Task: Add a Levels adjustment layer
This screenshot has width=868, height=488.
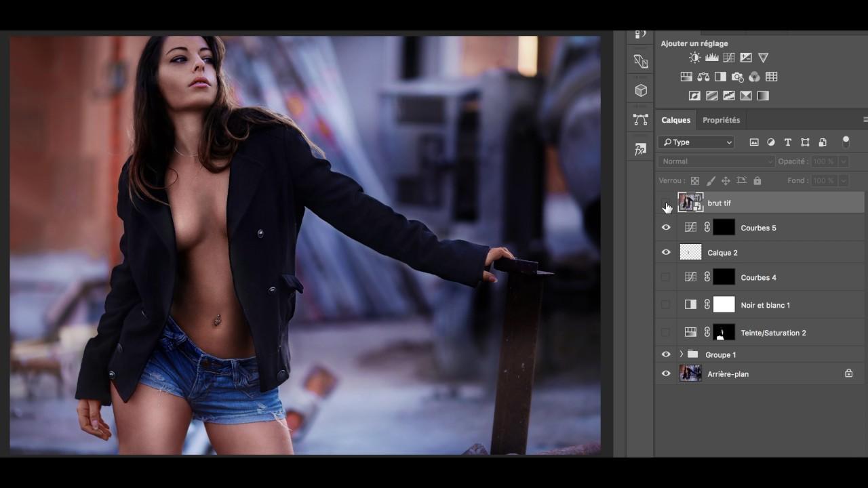Action: (711, 58)
